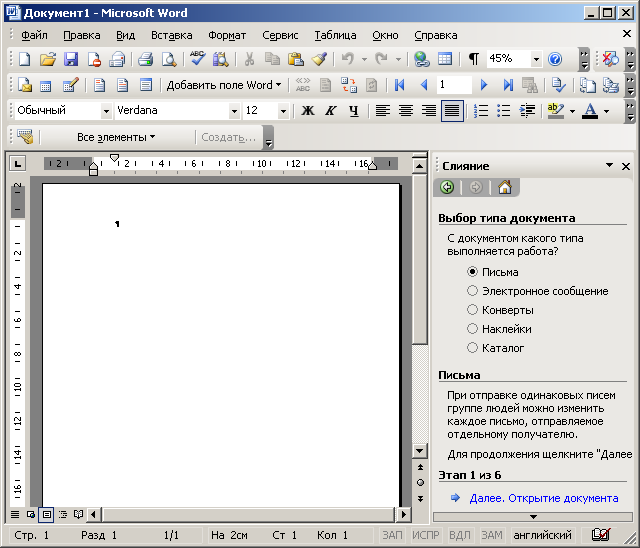The height and width of the screenshot is (548, 640).
Task: Toggle bold Ж formatting
Action: point(308,111)
